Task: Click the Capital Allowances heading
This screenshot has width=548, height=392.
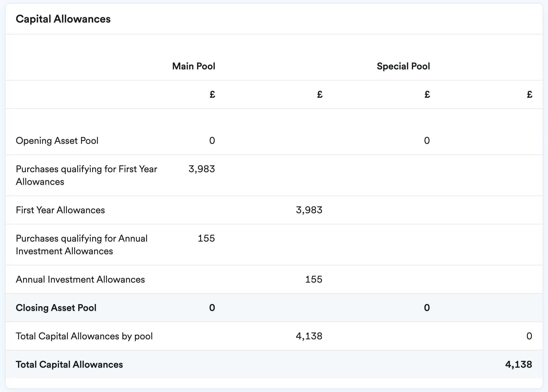Action: [63, 19]
